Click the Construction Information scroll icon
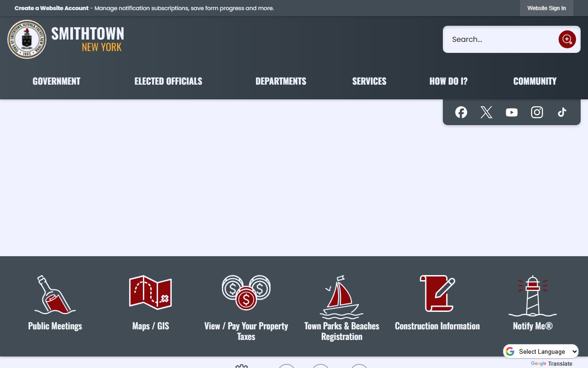This screenshot has height=368, width=588. 437,293
